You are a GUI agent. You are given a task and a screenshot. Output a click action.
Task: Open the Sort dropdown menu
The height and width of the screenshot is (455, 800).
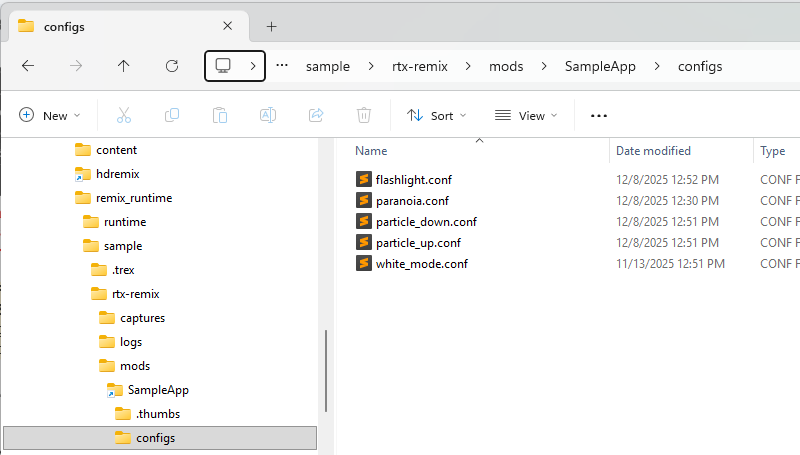437,116
